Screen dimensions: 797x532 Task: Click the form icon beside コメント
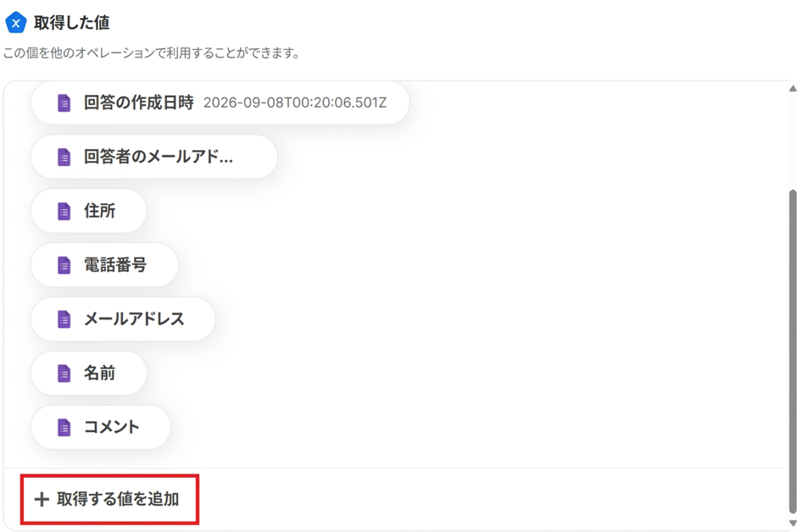64,428
